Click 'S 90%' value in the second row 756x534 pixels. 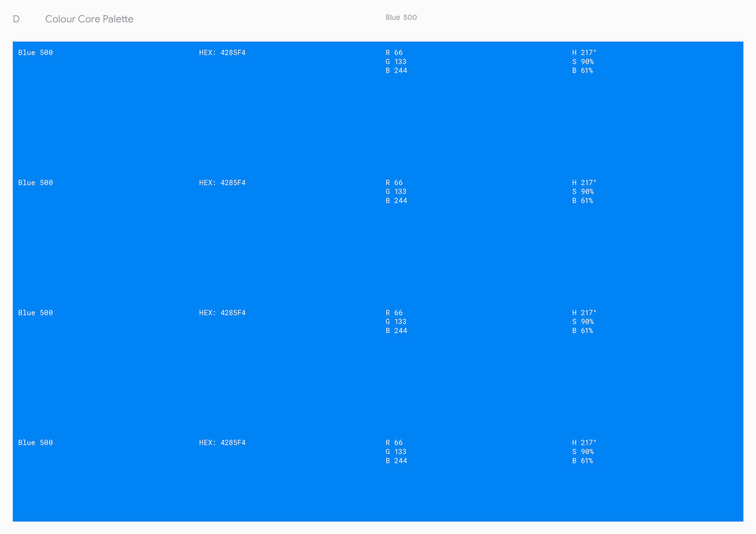pos(583,192)
